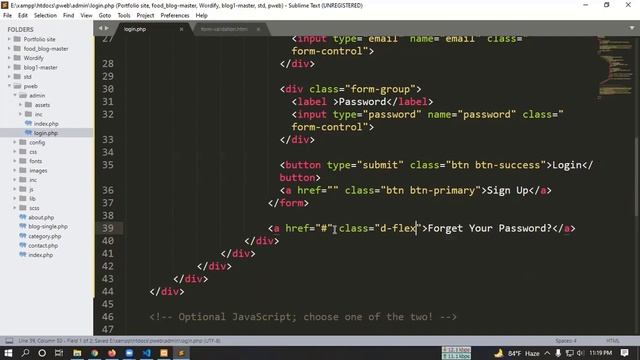Open the Find menu
This screenshot has width=640, height=360.
click(69, 16)
